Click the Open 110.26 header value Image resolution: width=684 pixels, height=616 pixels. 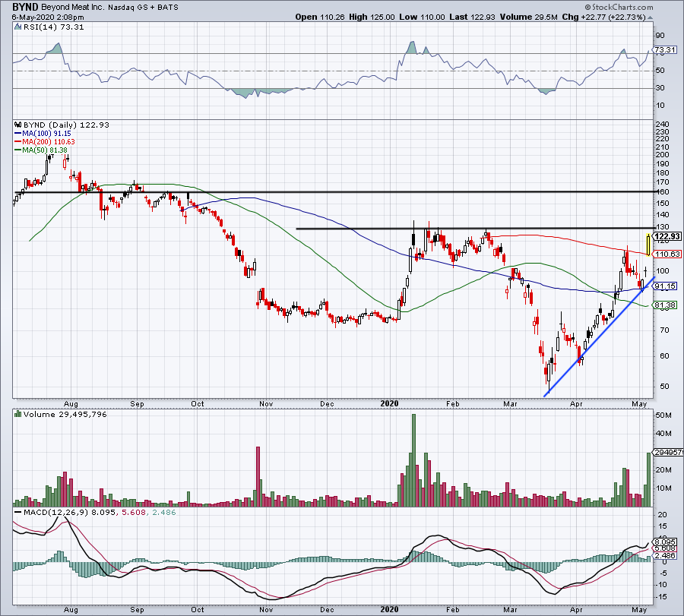(x=320, y=17)
